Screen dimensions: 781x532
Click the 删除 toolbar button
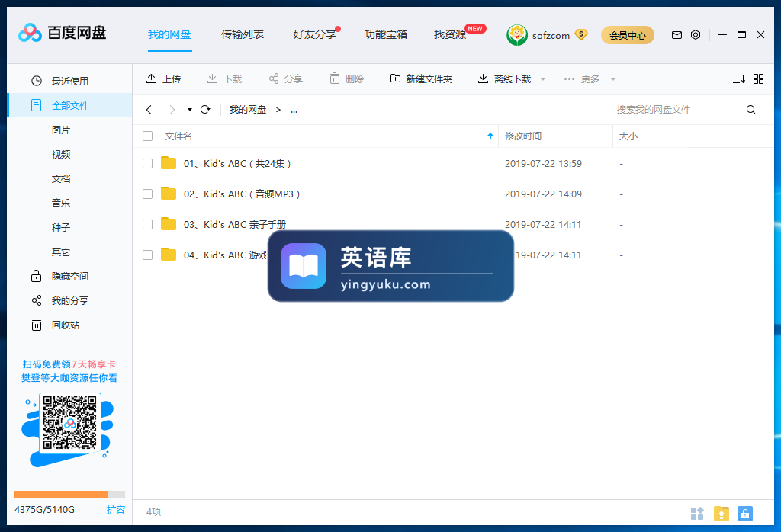point(347,79)
